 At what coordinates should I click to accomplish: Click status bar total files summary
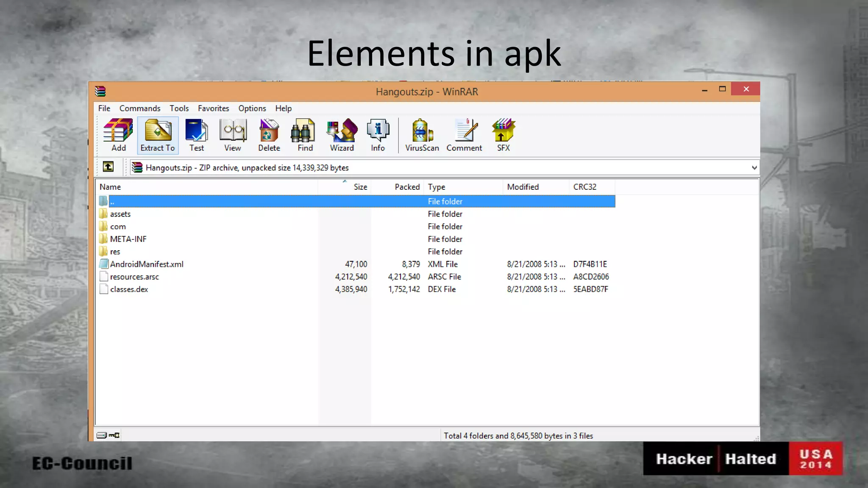(518, 435)
